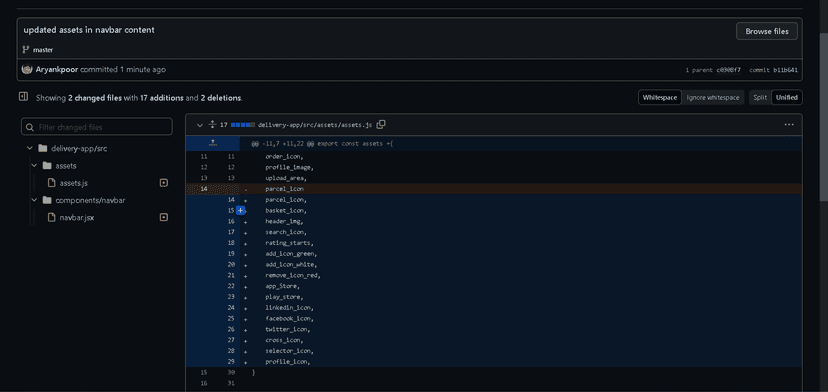This screenshot has width=828, height=392.
Task: Focus the Filter changed files field
Action: [x=97, y=127]
